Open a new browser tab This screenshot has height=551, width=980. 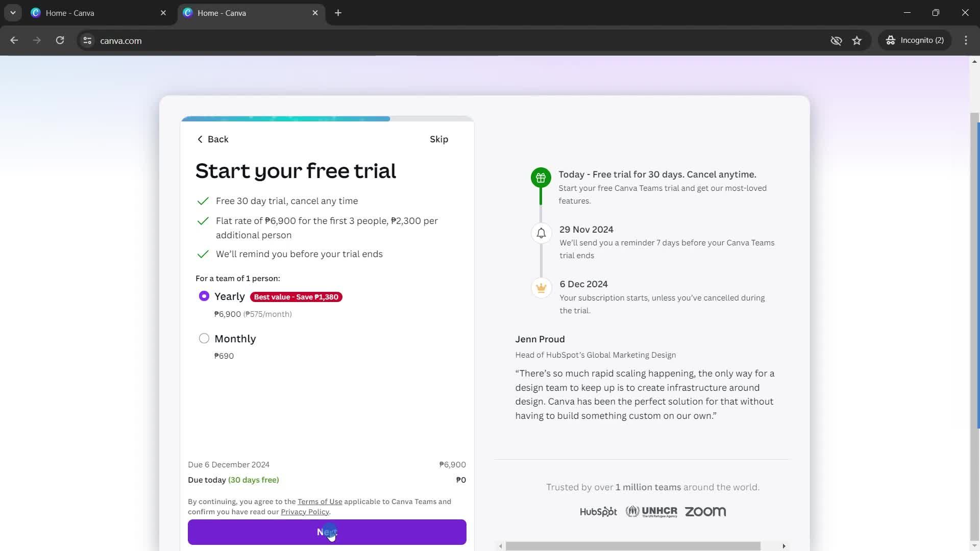pos(338,13)
